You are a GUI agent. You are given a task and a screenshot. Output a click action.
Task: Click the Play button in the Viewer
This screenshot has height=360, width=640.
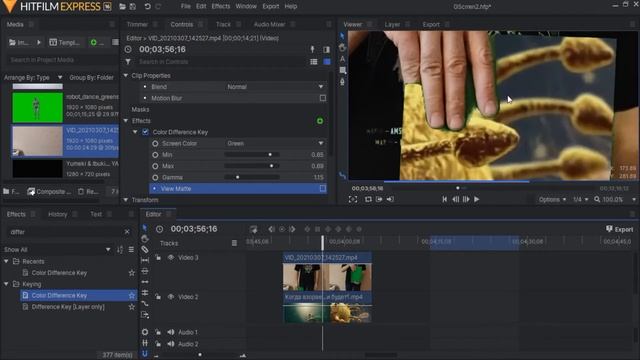[476, 199]
